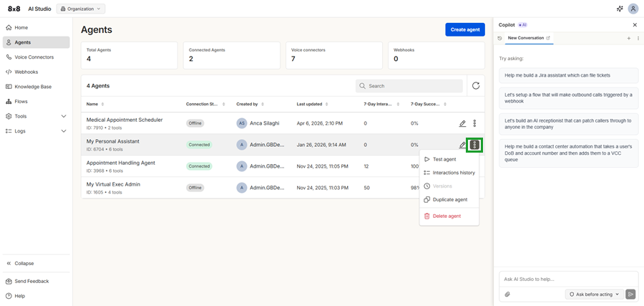Open the My Virtual Exec Admin agent

pos(113,184)
